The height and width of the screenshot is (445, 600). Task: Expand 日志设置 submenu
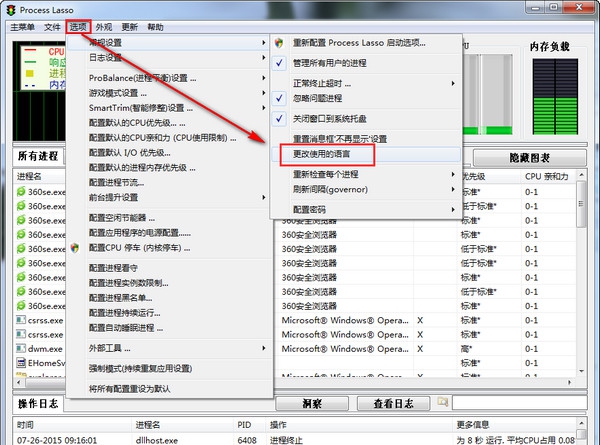(x=264, y=57)
